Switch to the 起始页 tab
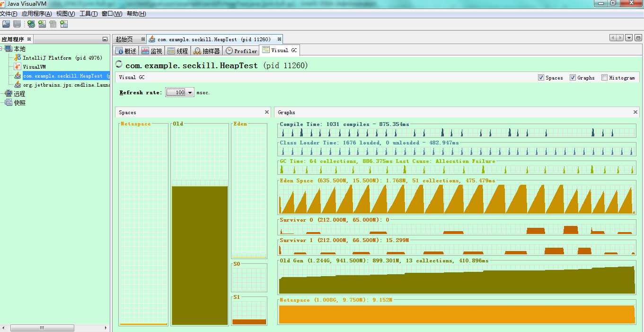 (x=129, y=39)
